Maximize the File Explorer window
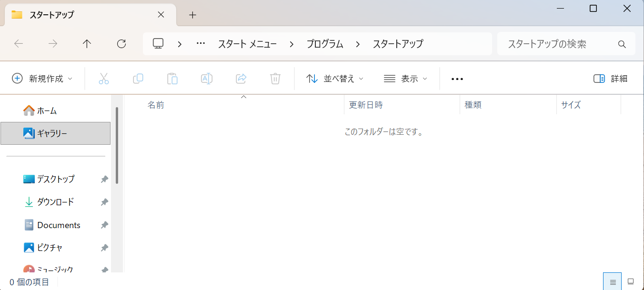Viewport: 644px width, 290px height. click(x=593, y=9)
